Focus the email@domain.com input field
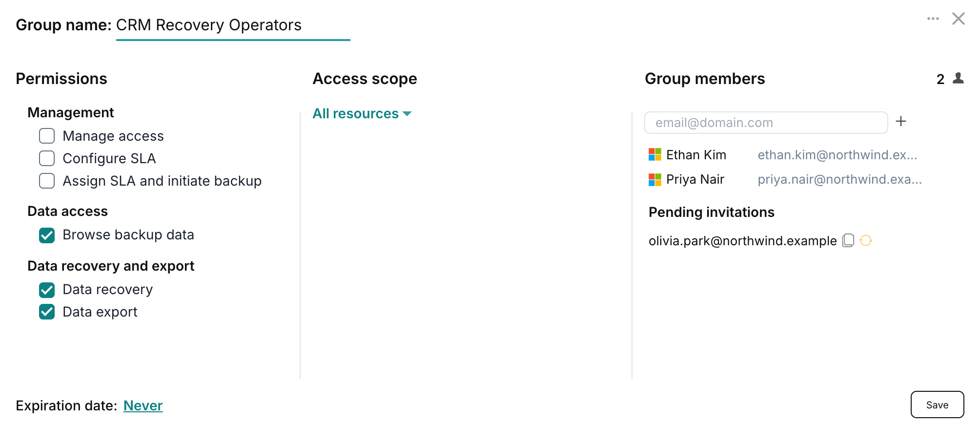Image resolution: width=980 pixels, height=426 pixels. pyautogui.click(x=766, y=123)
